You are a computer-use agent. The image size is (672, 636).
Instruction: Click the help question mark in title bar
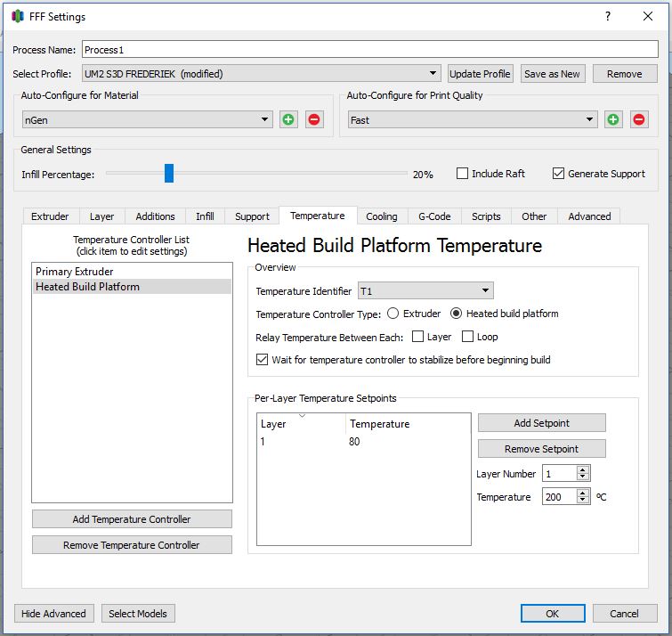point(608,16)
